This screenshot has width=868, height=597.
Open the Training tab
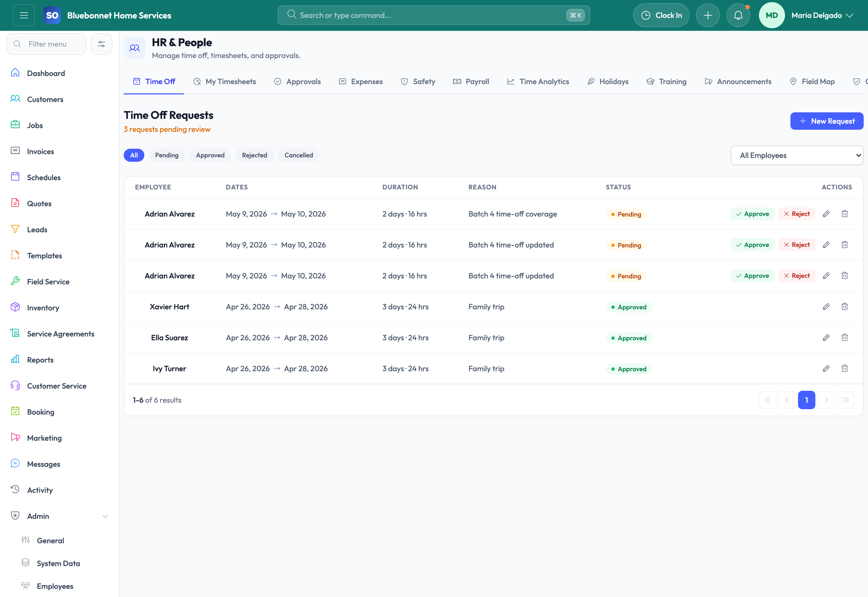point(666,82)
